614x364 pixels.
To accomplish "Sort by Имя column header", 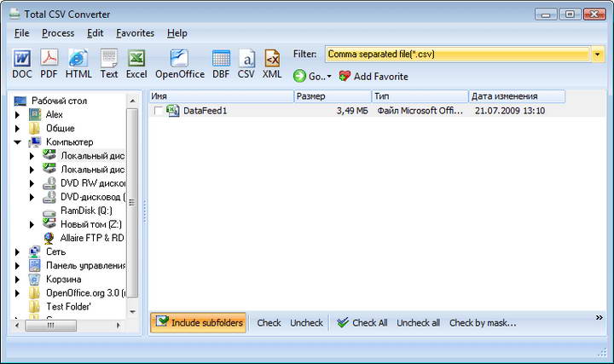I will click(x=221, y=96).
